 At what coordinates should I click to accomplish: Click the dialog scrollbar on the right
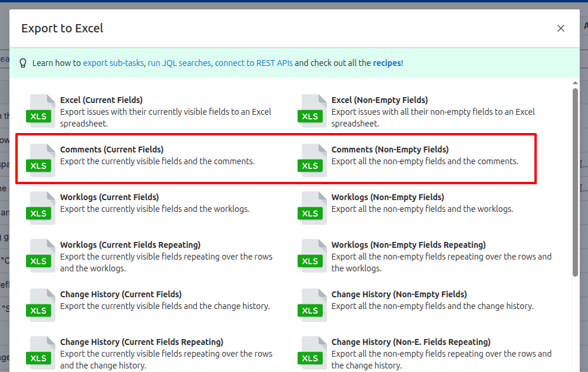pos(576,177)
